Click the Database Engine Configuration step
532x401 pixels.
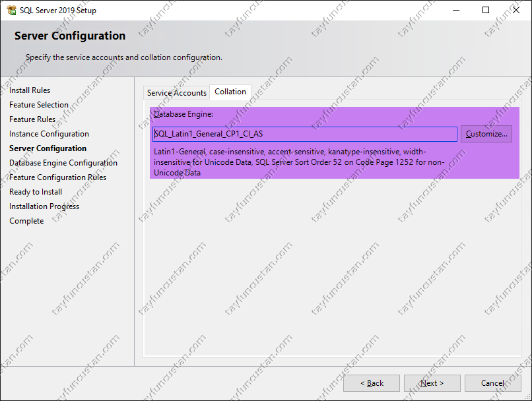point(63,163)
